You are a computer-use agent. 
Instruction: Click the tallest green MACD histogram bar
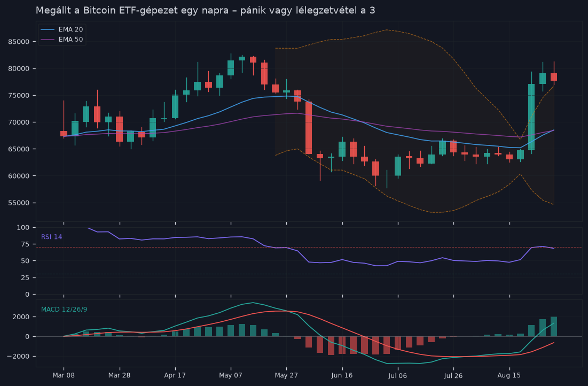(554, 327)
